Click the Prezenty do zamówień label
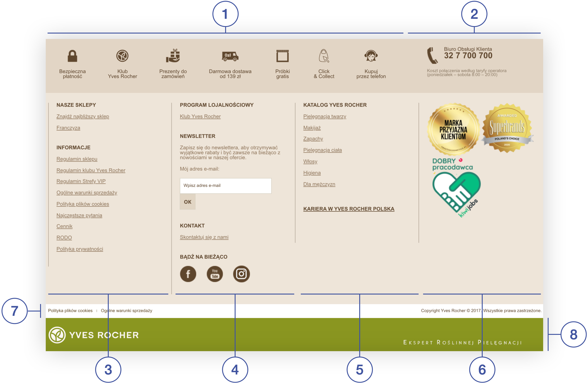Screen dimensions: 588x384 173,74
